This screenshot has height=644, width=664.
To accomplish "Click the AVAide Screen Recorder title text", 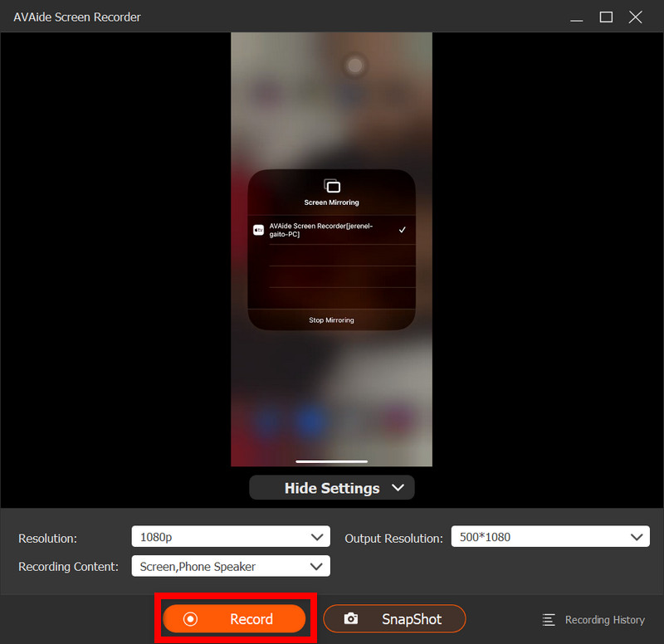I will (76, 17).
